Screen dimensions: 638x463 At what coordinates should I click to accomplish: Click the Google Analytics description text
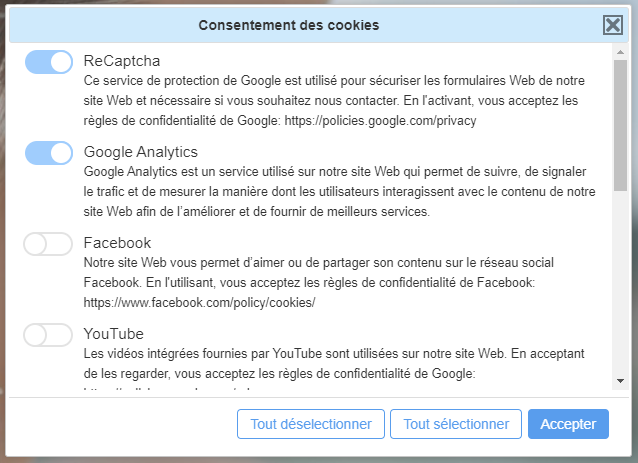point(339,192)
